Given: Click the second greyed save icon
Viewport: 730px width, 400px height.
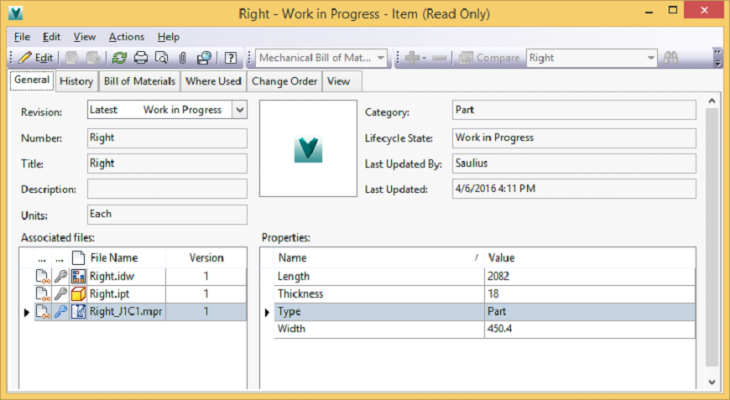Looking at the screenshot, I should click(x=94, y=58).
